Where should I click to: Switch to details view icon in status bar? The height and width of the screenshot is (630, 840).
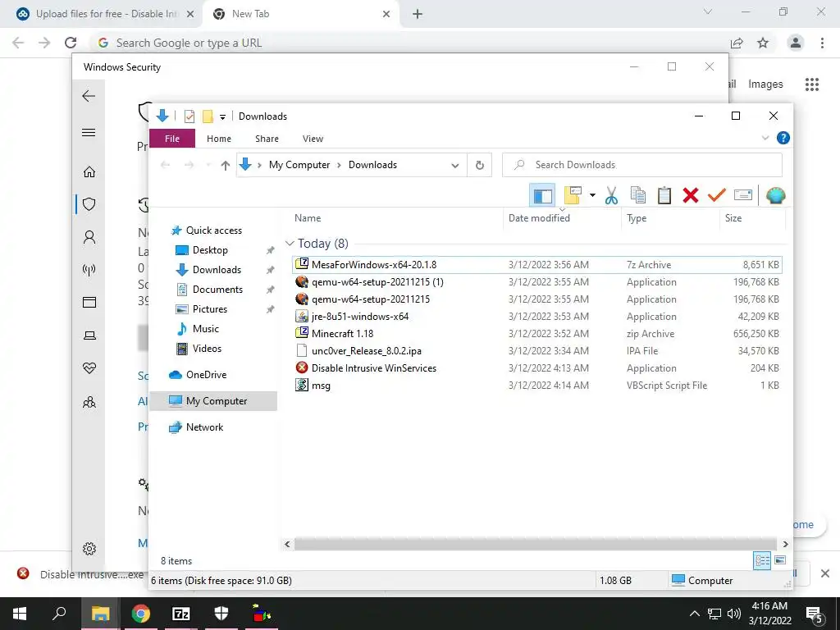tap(762, 560)
